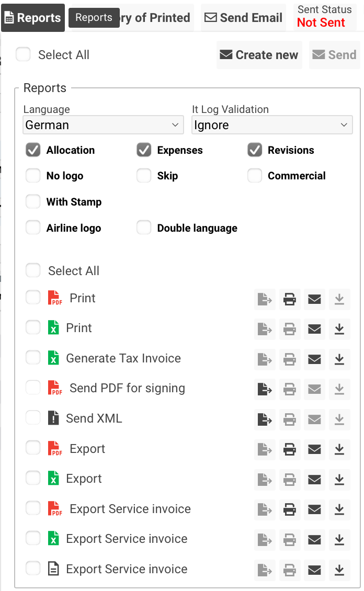Click the printer icon for PDF Print row
364x591 pixels.
point(290,299)
